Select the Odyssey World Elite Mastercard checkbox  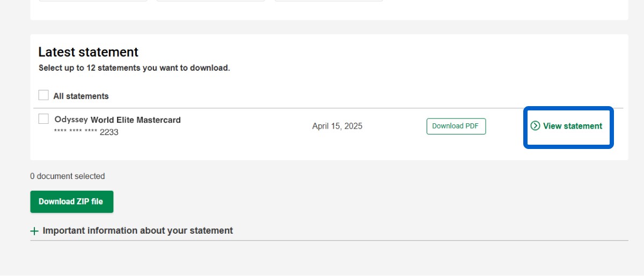click(x=43, y=120)
